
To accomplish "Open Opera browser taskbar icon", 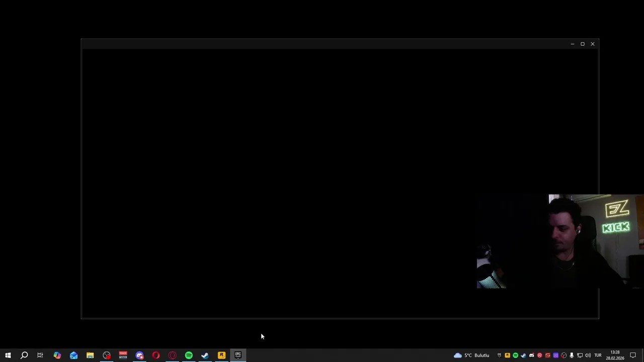I will point(156,355).
